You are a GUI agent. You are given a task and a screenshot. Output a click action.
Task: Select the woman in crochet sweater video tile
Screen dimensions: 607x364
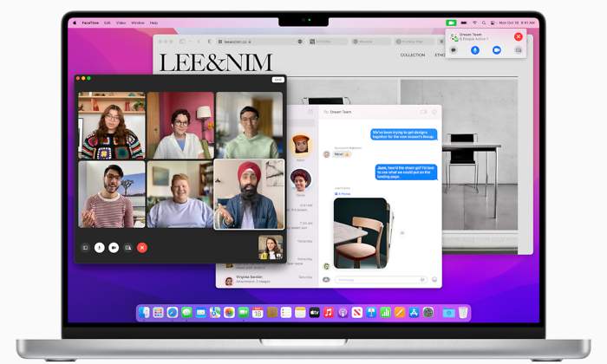112,126
